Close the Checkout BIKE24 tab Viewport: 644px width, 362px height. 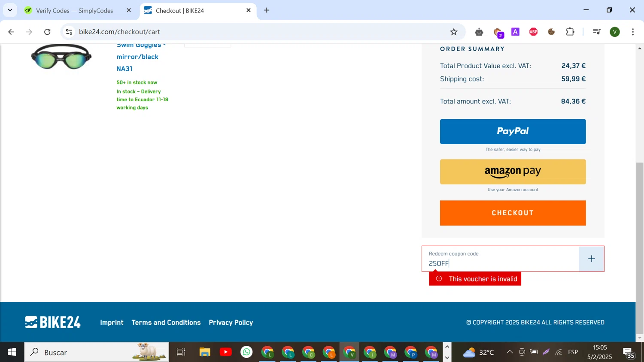click(x=248, y=10)
